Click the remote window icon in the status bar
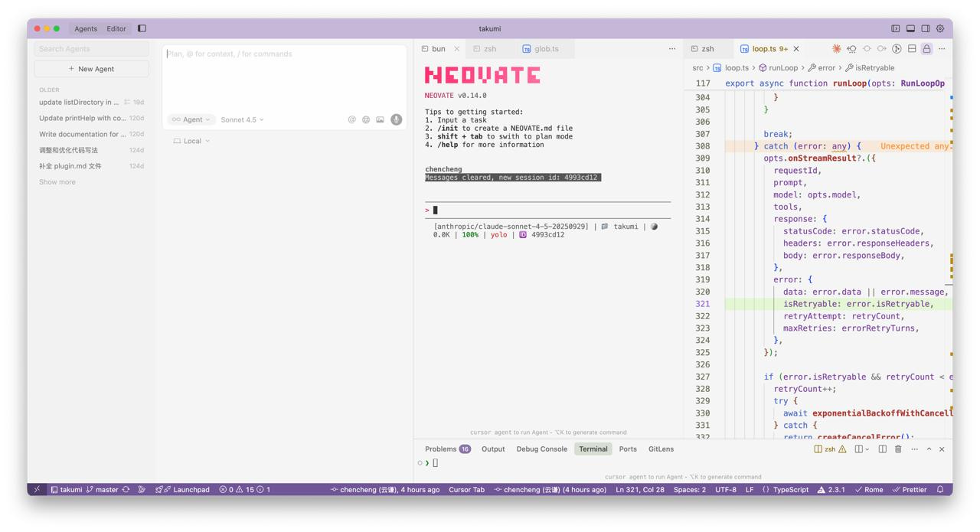 (x=37, y=490)
